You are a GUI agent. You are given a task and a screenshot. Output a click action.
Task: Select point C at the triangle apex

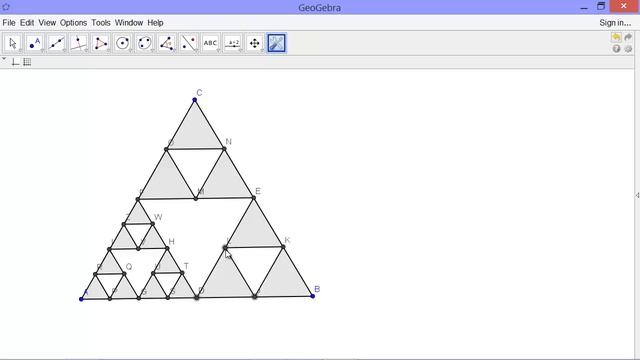(x=195, y=100)
